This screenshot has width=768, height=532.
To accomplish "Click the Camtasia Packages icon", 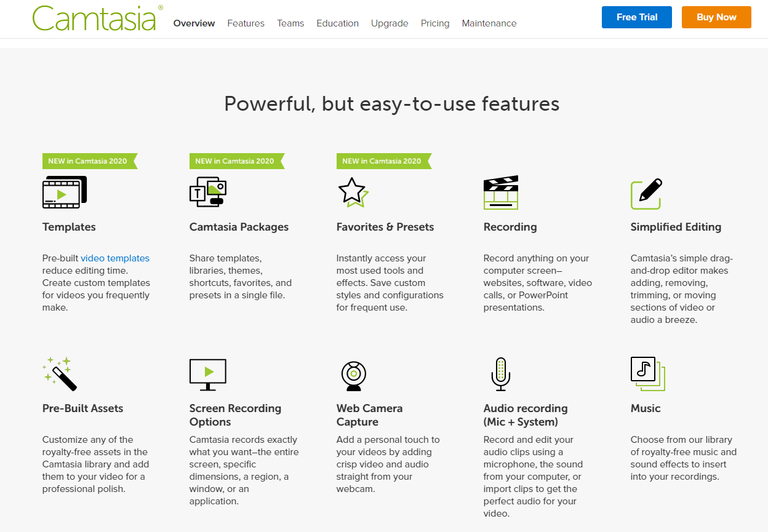I will point(207,191).
